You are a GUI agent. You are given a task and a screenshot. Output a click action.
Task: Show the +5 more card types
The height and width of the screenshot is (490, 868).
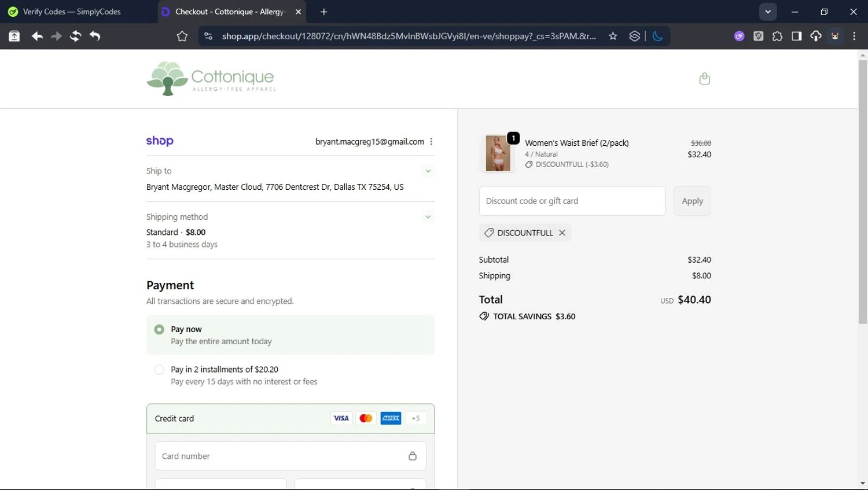pyautogui.click(x=415, y=418)
